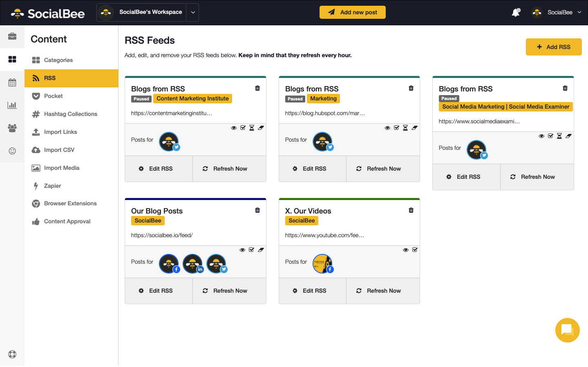Go to Content Approval section
Image resolution: width=588 pixels, height=367 pixels.
pyautogui.click(x=67, y=221)
